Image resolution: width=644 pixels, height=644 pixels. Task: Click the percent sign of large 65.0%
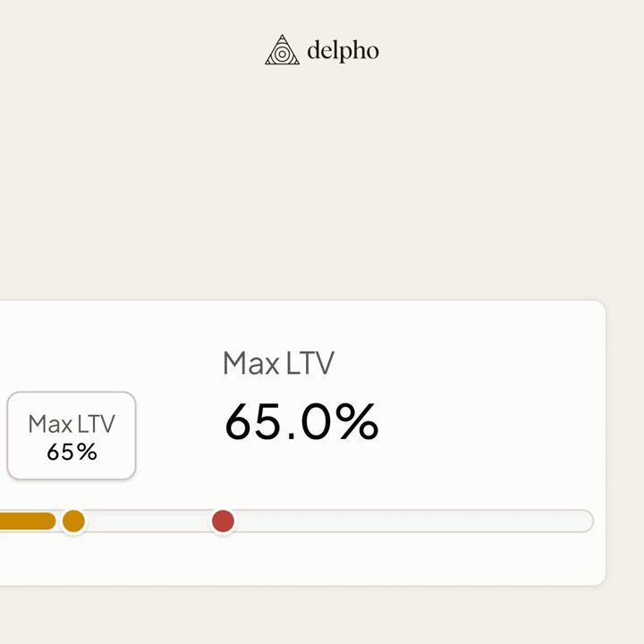pyautogui.click(x=357, y=421)
